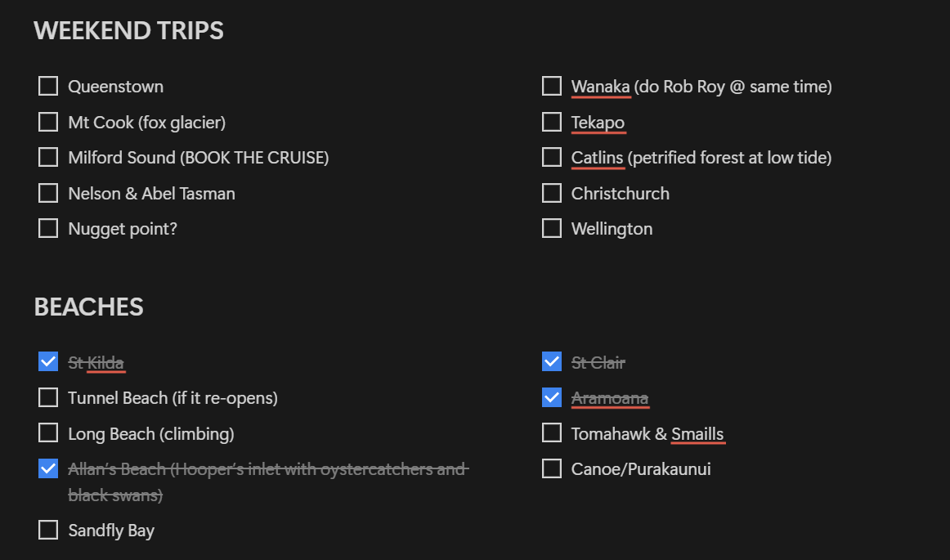The width and height of the screenshot is (950, 560).
Task: Uncheck the St Clair checkbox
Action: [x=552, y=362]
